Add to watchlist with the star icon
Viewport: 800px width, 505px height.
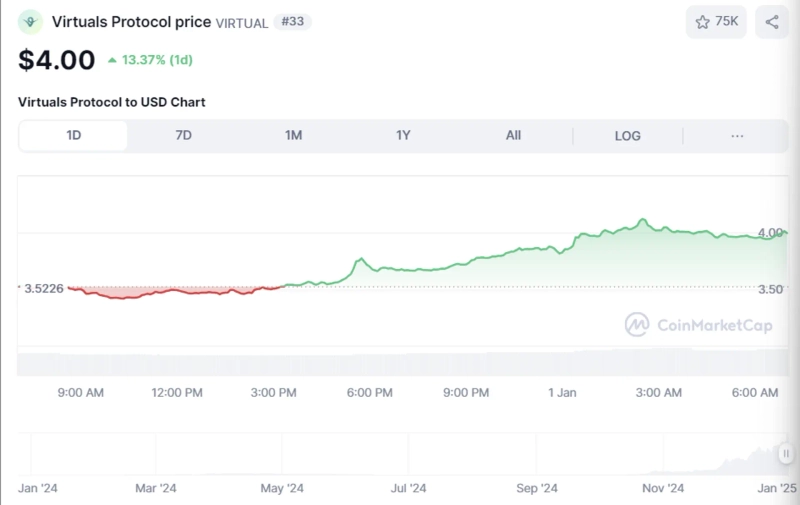coord(716,21)
